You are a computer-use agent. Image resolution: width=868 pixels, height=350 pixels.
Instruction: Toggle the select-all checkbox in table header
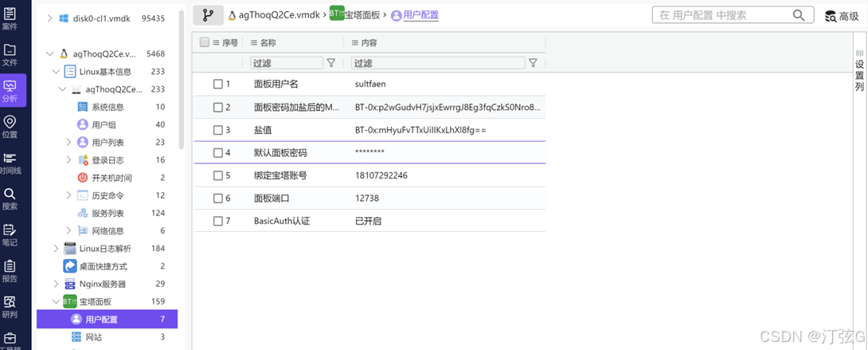pos(205,42)
